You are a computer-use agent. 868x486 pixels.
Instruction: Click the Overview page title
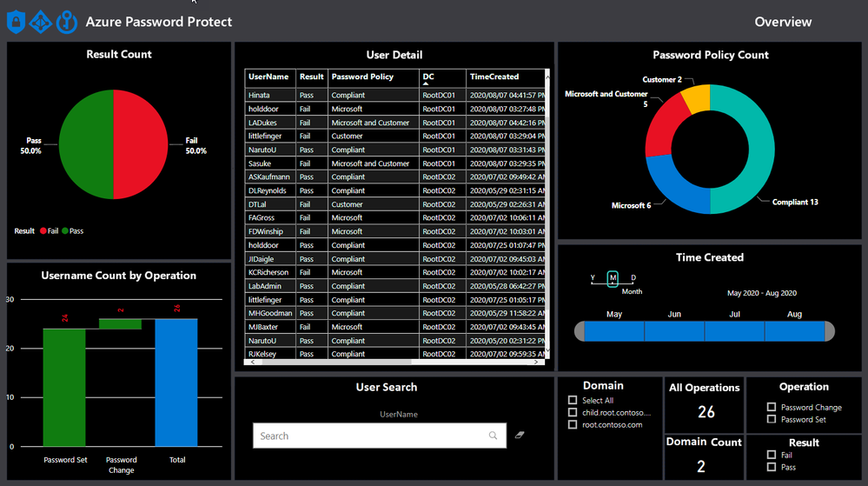coord(783,22)
